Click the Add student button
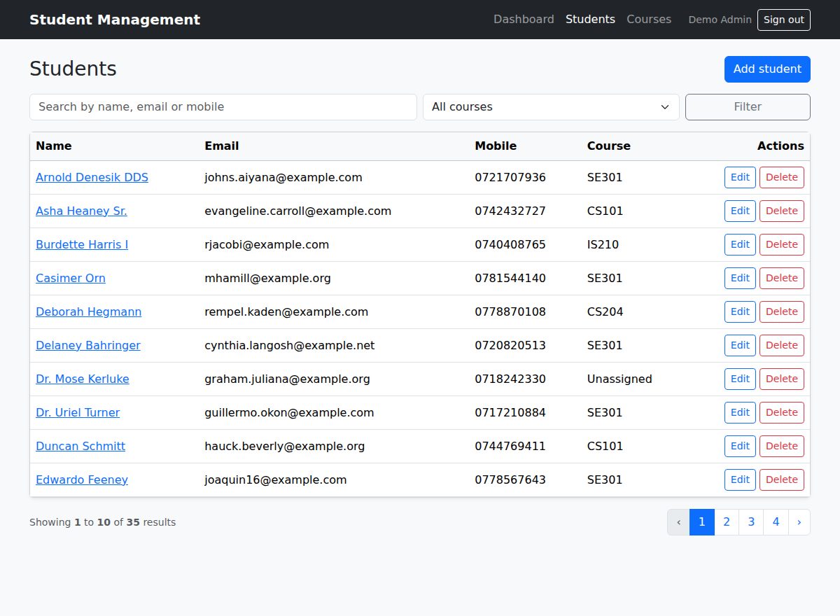 point(767,69)
